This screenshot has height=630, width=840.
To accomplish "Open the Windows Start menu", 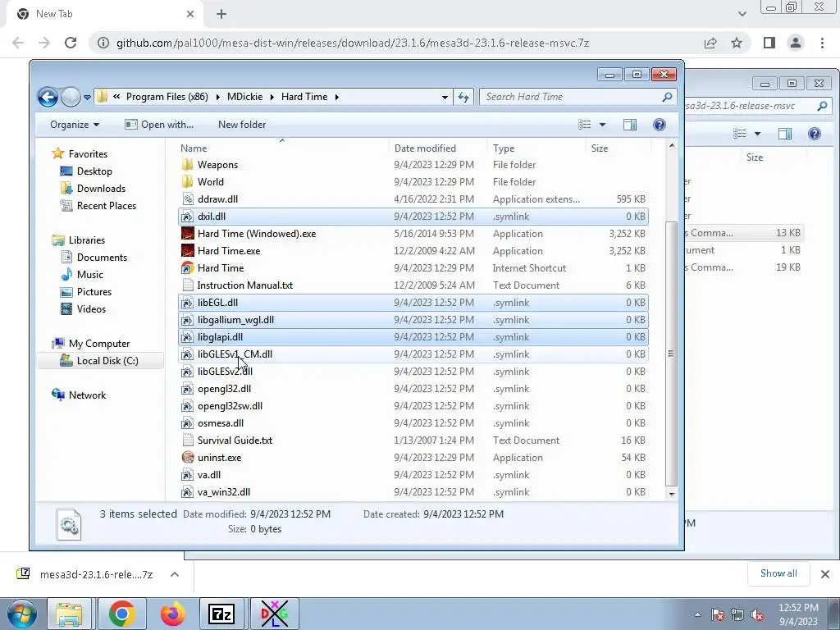I will (21, 614).
